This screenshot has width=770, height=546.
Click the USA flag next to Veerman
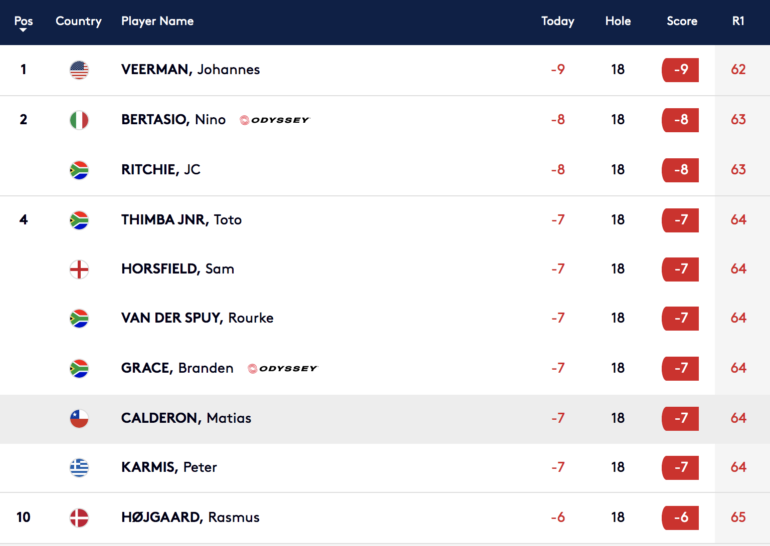[x=79, y=70]
